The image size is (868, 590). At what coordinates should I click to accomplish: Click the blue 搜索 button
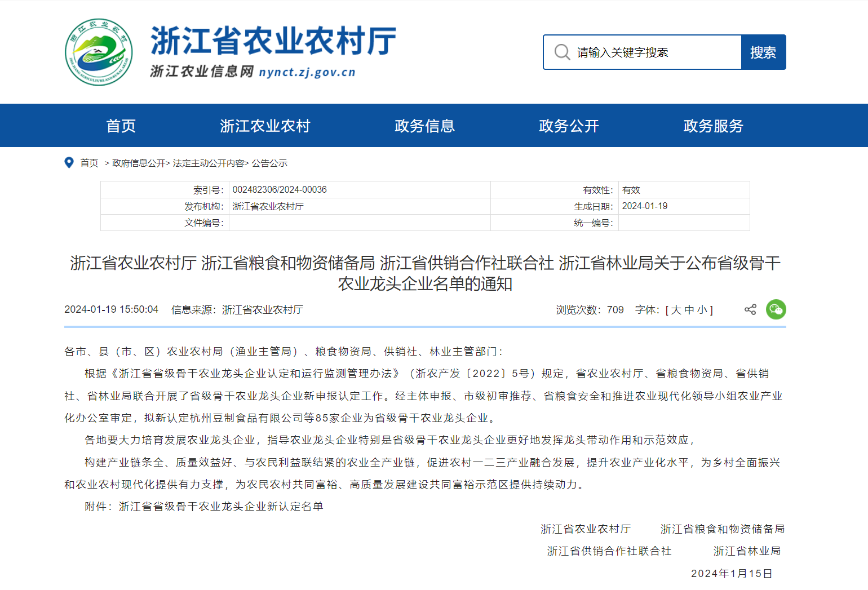pos(763,52)
